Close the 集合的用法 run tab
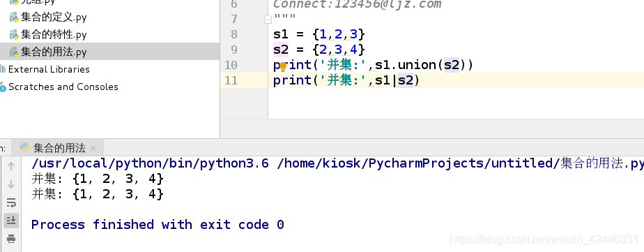This screenshot has height=252, width=644. click(x=93, y=149)
